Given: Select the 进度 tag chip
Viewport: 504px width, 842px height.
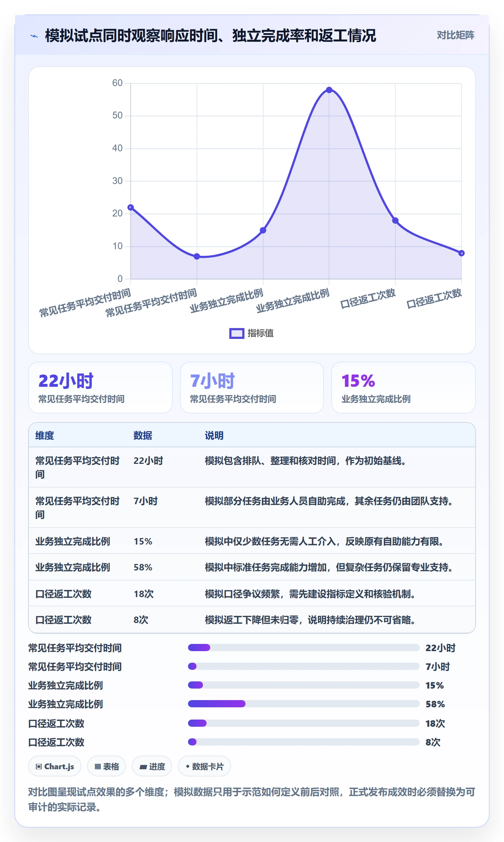Looking at the screenshot, I should pyautogui.click(x=152, y=766).
